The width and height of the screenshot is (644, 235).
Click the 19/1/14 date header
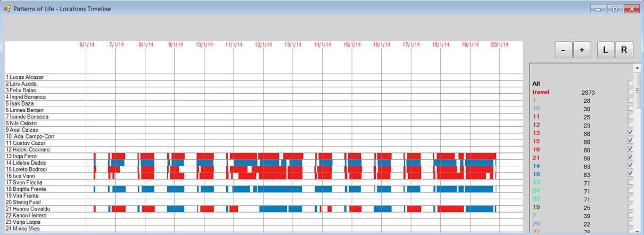pyautogui.click(x=470, y=45)
